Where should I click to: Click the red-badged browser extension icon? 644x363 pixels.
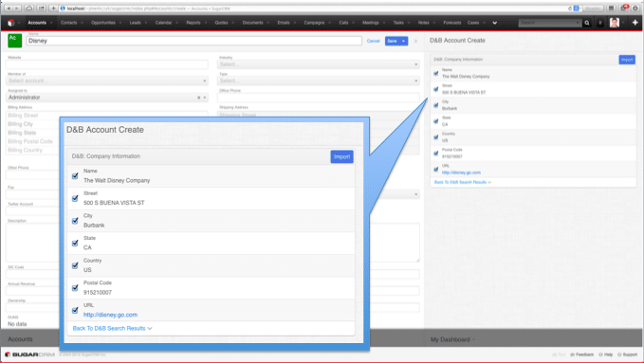tap(624, 8)
